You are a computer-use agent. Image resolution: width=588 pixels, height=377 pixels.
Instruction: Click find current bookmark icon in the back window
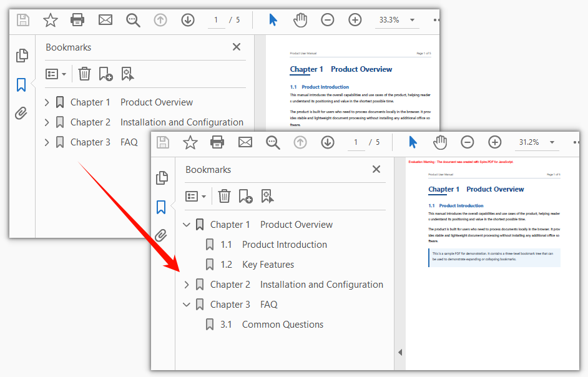point(127,74)
